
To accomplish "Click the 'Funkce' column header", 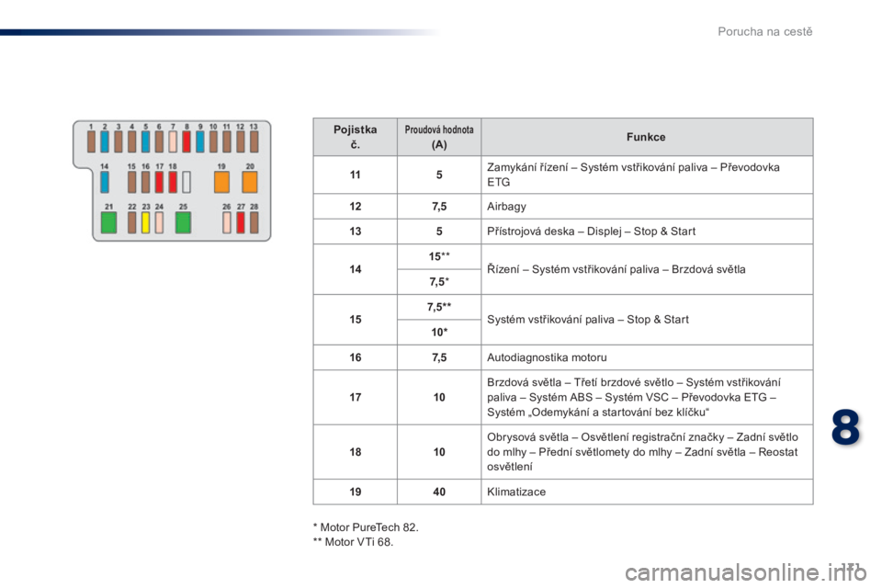I will tap(646, 137).
